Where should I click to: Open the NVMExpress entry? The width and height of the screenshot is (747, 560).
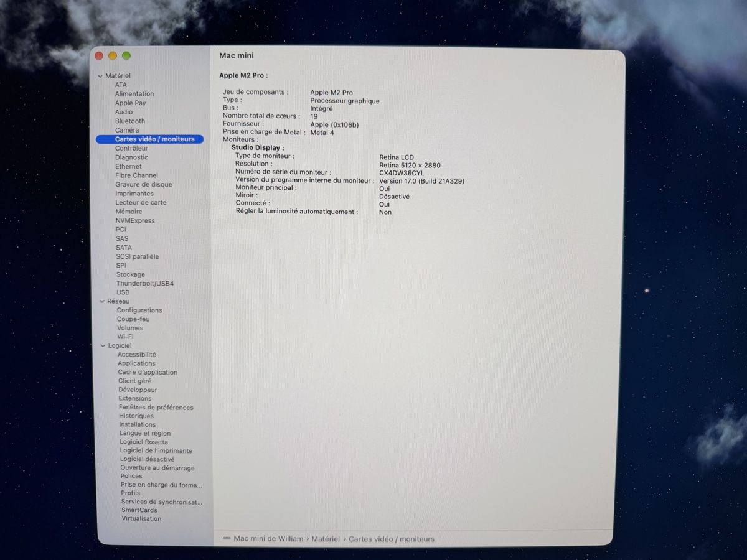click(x=135, y=220)
